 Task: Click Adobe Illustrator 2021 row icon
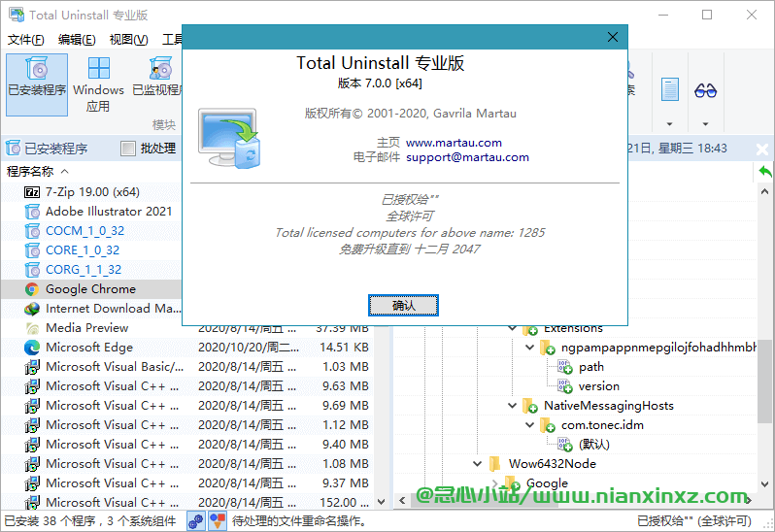pos(32,212)
